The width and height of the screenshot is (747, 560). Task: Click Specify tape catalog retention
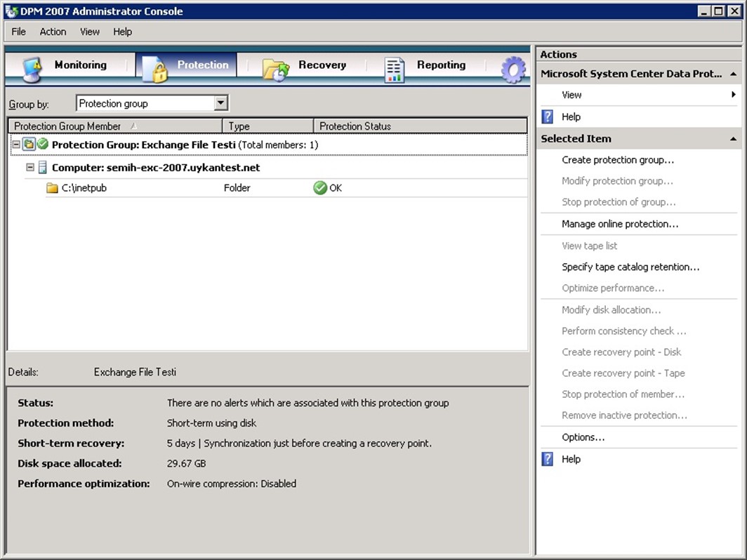pyautogui.click(x=630, y=267)
